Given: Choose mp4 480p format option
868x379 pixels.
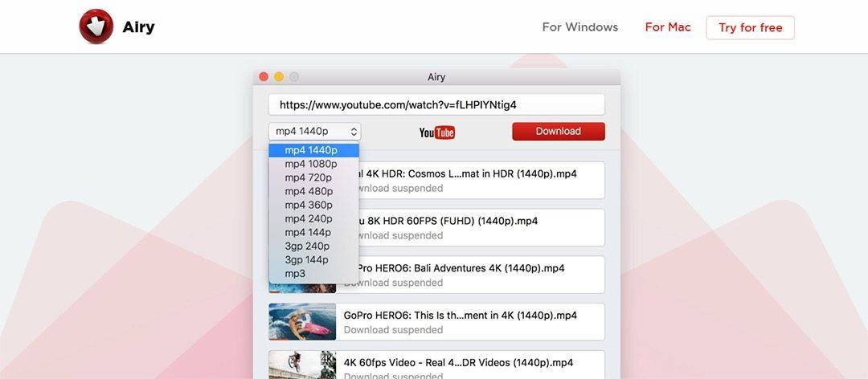Looking at the screenshot, I should 314,191.
